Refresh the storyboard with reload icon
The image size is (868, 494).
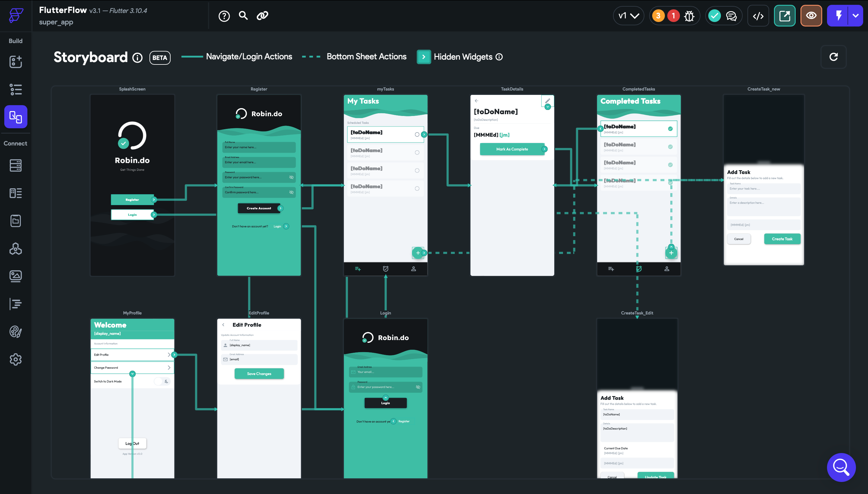point(833,57)
